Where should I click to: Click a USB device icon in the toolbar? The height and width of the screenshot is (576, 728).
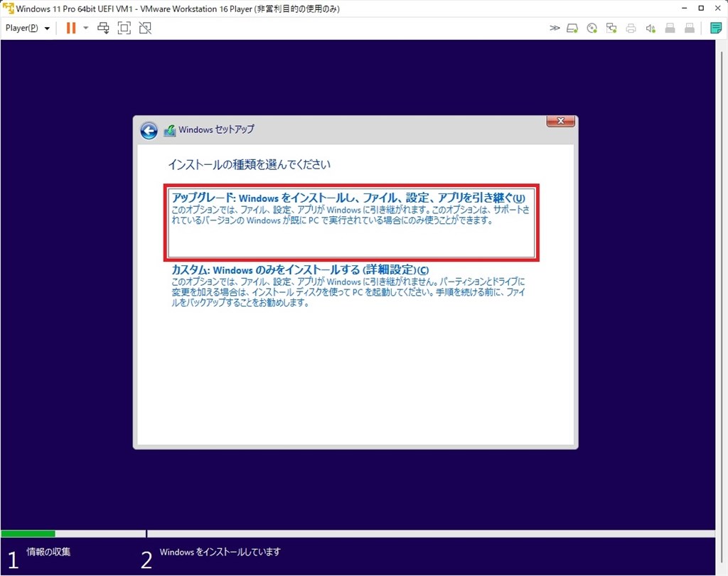tap(669, 28)
